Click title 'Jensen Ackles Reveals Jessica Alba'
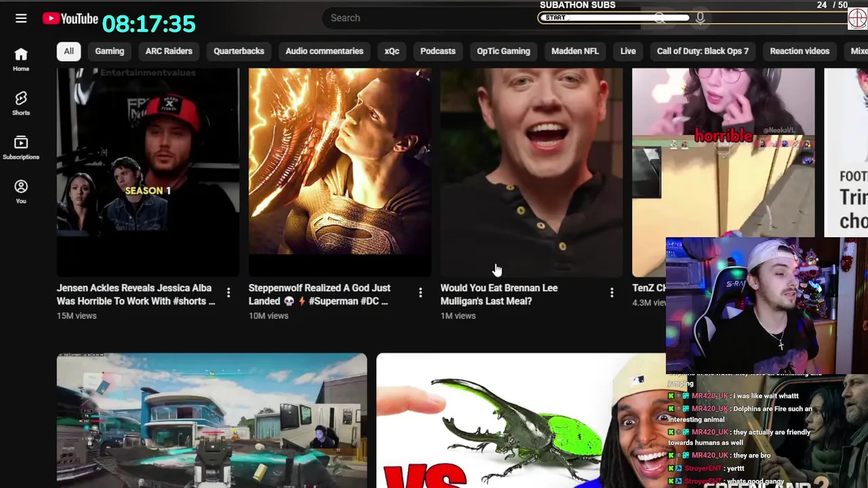 coord(136,294)
